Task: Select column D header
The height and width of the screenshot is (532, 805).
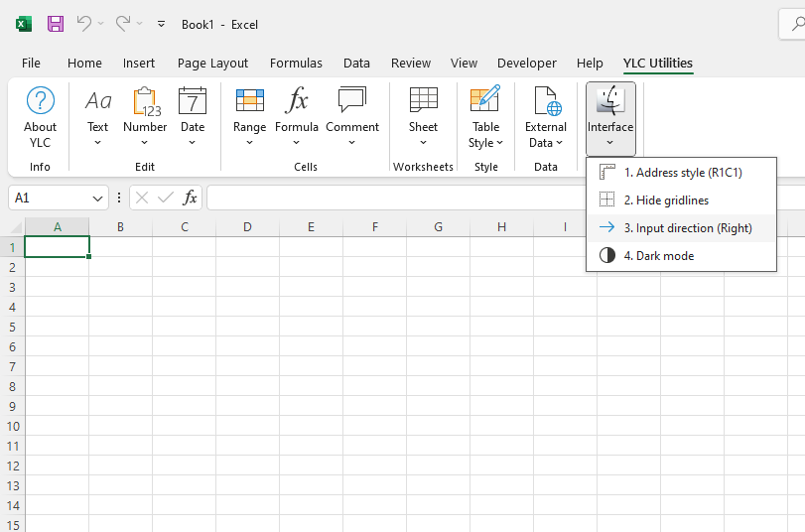Action: pyautogui.click(x=247, y=227)
